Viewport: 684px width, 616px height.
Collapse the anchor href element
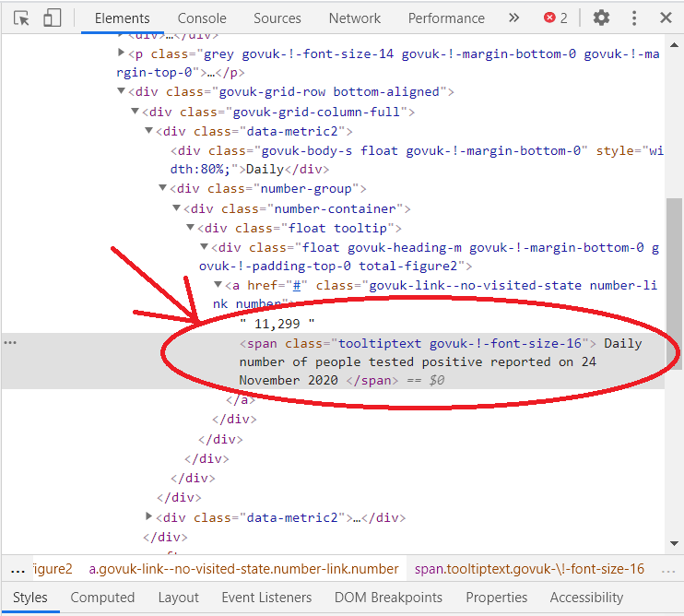coord(218,284)
